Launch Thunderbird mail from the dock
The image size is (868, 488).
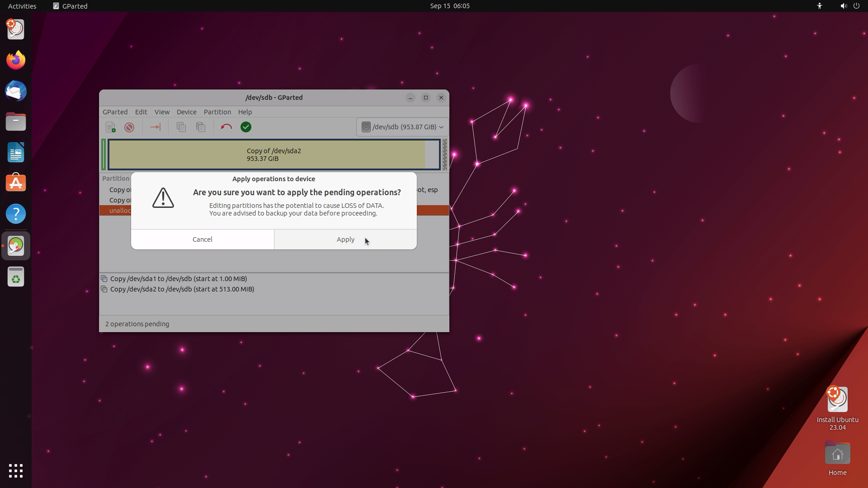click(16, 91)
